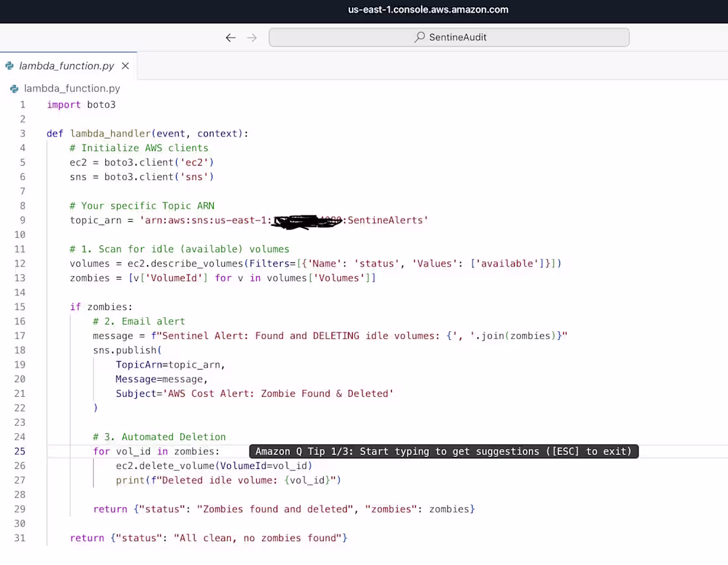Click the us-east-1.console.aws.amazon.com title
728x565 pixels.
pyautogui.click(x=428, y=10)
